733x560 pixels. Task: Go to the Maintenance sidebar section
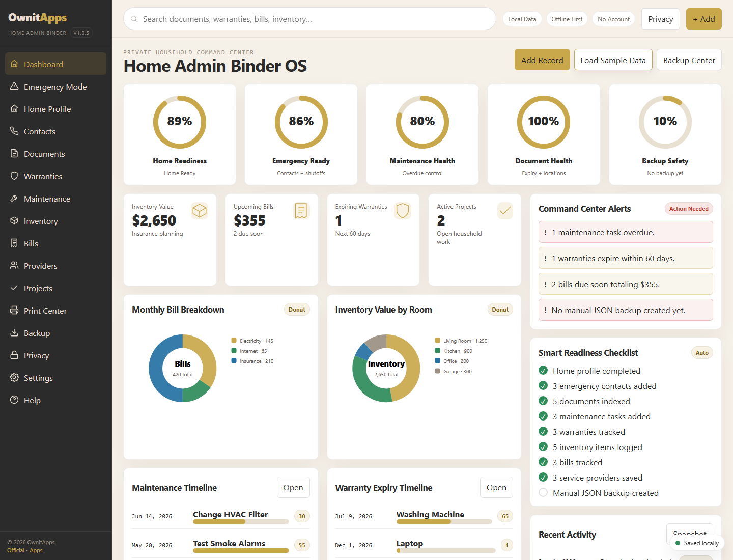[x=55, y=199]
